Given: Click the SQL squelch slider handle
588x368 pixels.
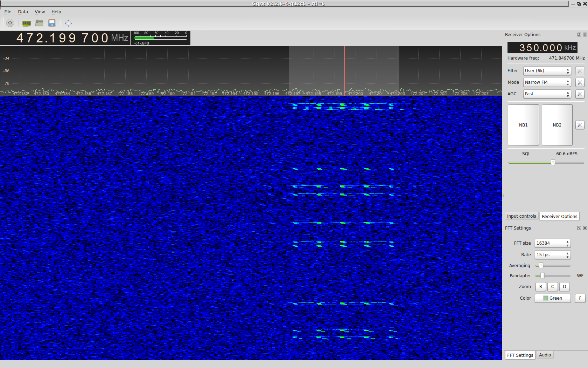Looking at the screenshot, I should pos(553,162).
